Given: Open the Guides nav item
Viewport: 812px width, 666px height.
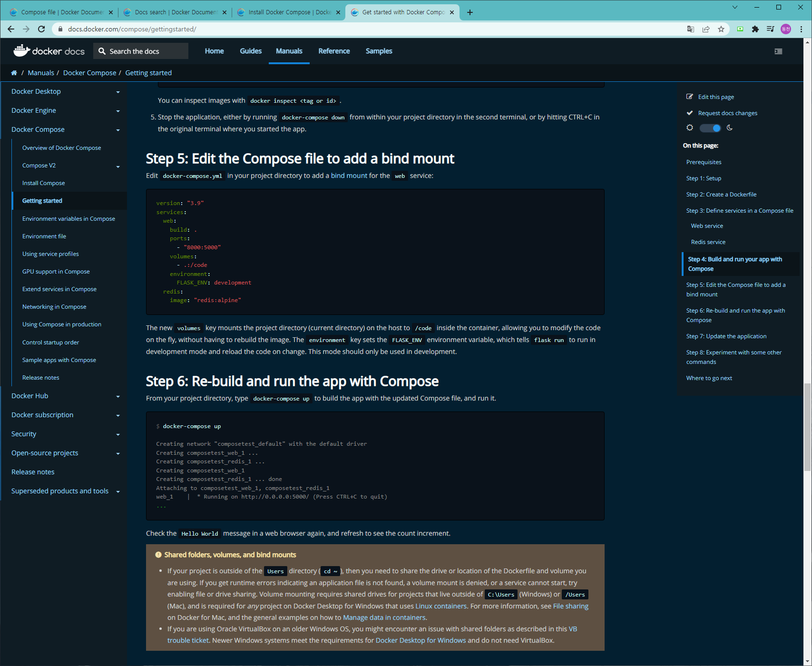Looking at the screenshot, I should (251, 51).
